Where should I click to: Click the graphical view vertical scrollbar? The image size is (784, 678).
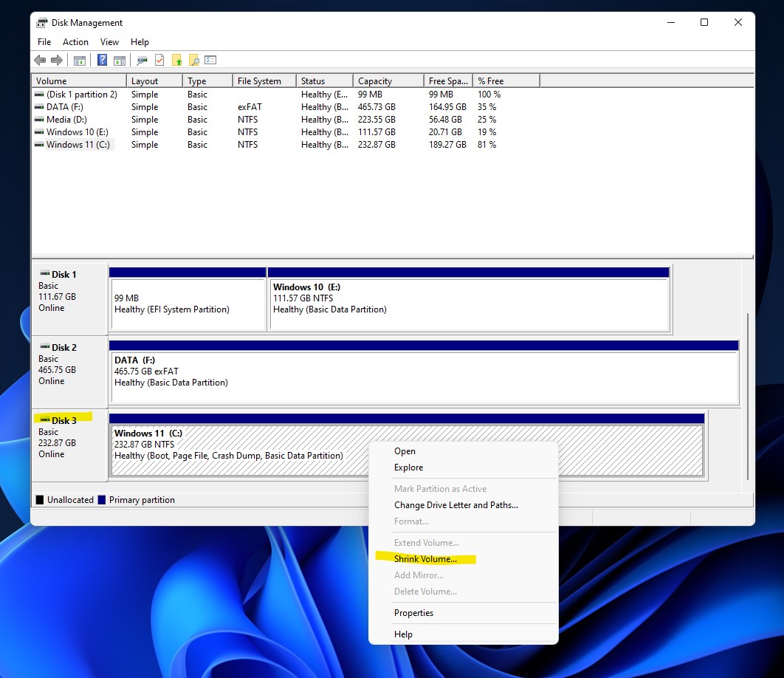point(748,397)
